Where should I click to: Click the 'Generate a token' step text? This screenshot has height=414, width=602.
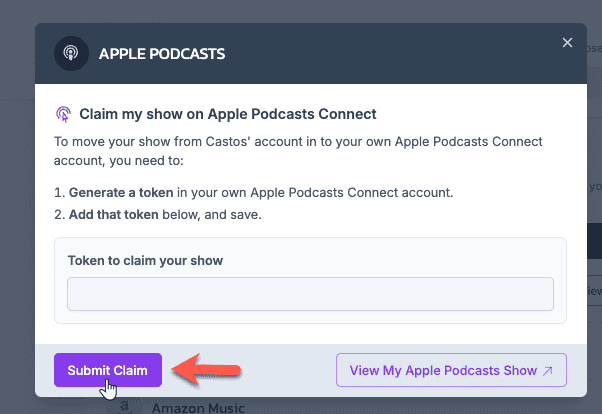(121, 192)
